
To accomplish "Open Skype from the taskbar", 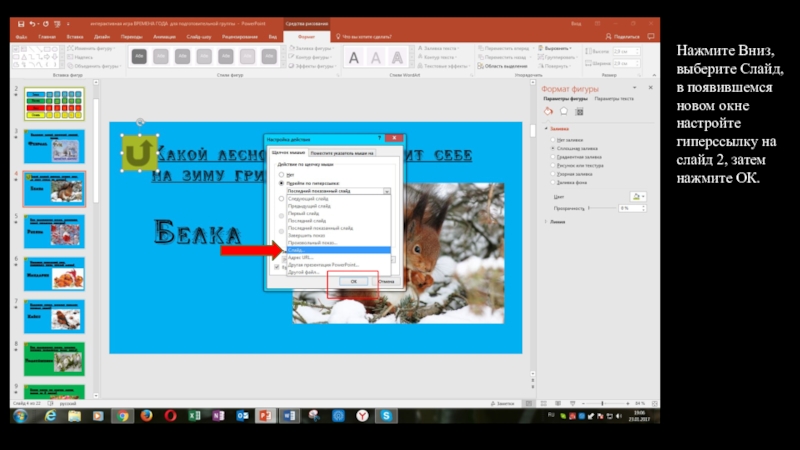I will (x=385, y=415).
